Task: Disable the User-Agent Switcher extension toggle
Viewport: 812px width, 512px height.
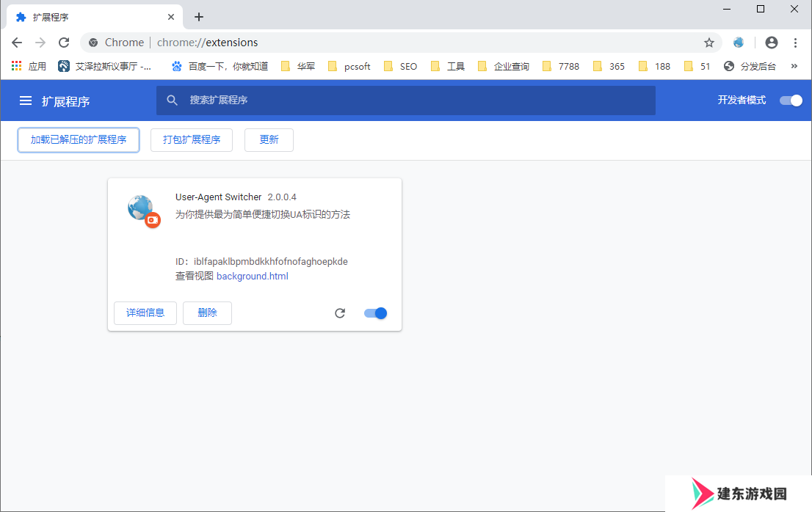Action: (x=375, y=313)
